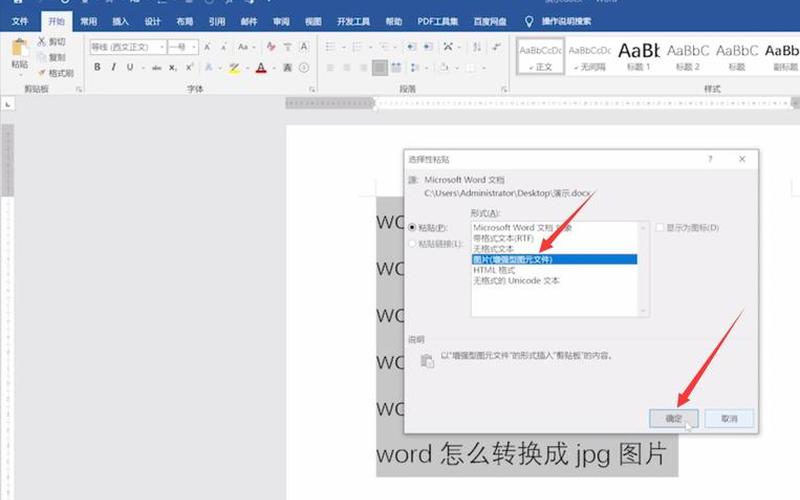
Task: Click the red font color button
Action: pyautogui.click(x=261, y=67)
